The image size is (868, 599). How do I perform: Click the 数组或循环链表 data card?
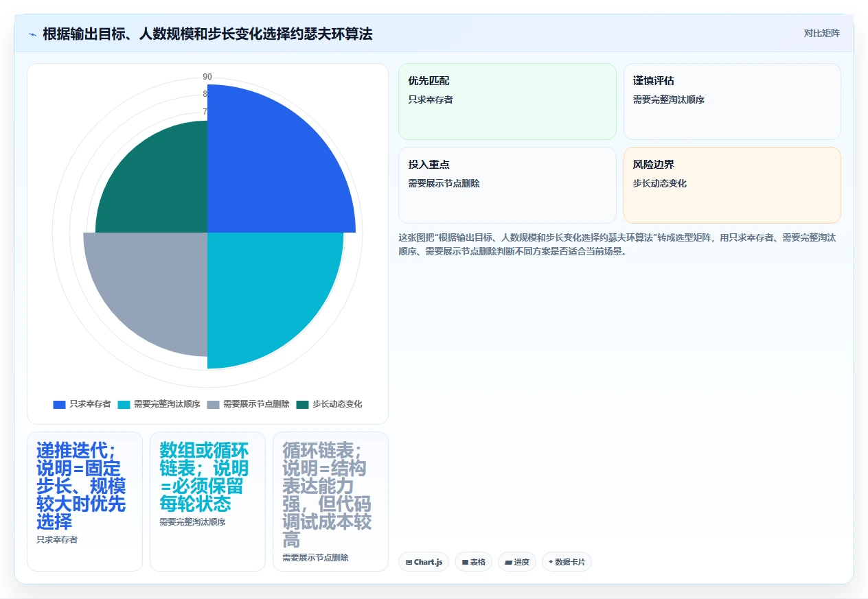[x=207, y=501]
